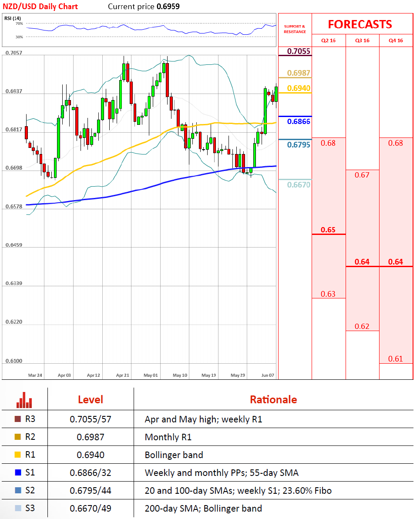Screen dimensions: 420x519
Task: Click 'Weekly and monthly PPs; 55-day SMA'
Action: (x=222, y=472)
